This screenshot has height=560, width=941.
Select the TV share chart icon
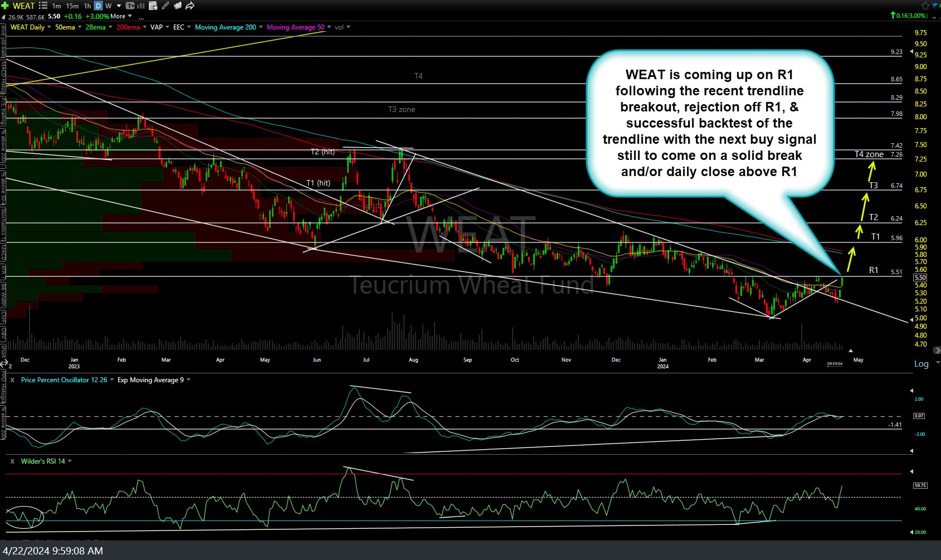(x=130, y=6)
